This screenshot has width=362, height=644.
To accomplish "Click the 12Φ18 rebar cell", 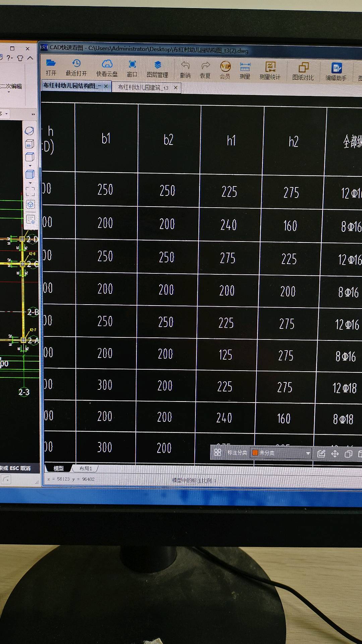I will (345, 388).
